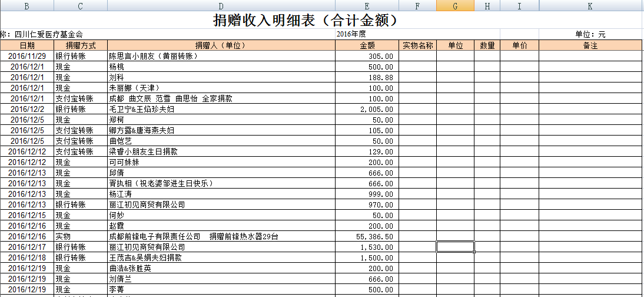Click the 捐赠方式 header cell
The image size is (644, 297).
[x=80, y=45]
